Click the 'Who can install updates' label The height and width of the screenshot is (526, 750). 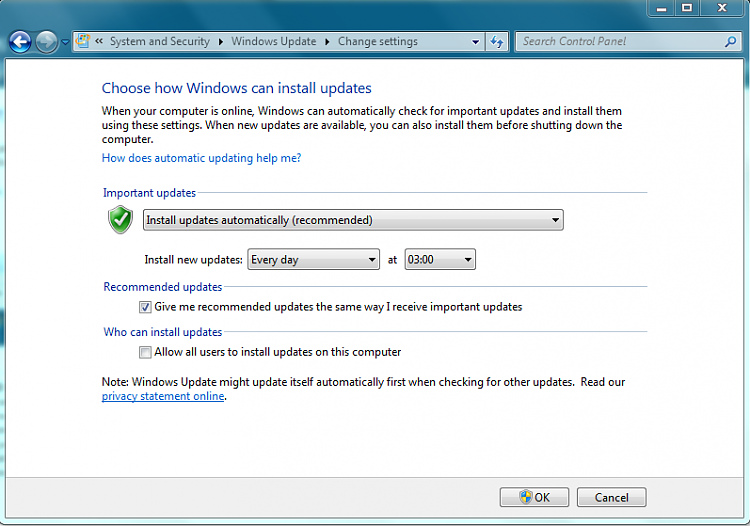(x=163, y=332)
